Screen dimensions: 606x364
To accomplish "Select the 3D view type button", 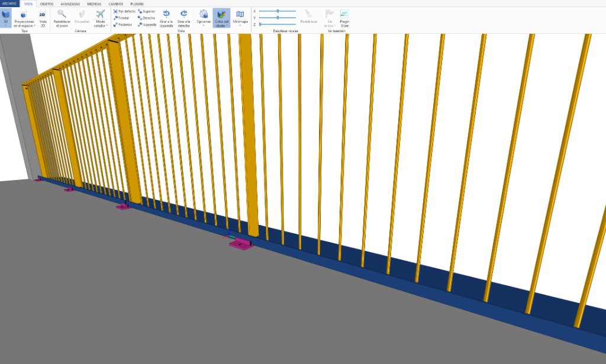I will [x=6, y=18].
